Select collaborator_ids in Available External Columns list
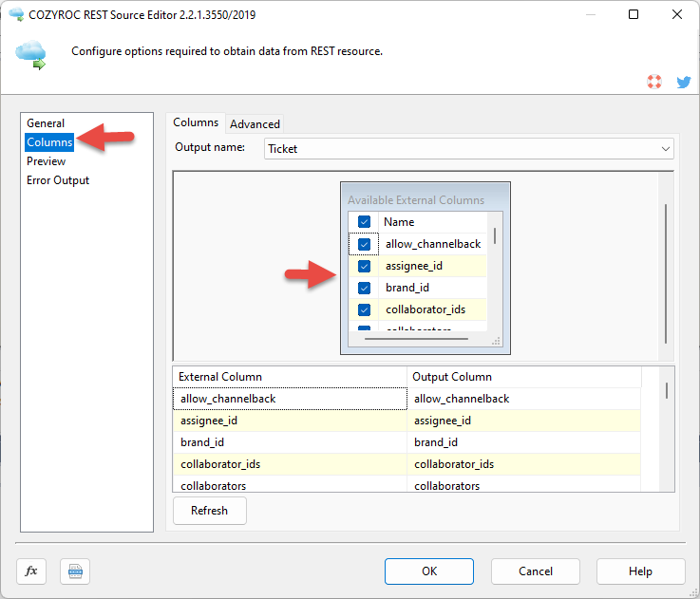This screenshot has height=599, width=700. pos(432,309)
